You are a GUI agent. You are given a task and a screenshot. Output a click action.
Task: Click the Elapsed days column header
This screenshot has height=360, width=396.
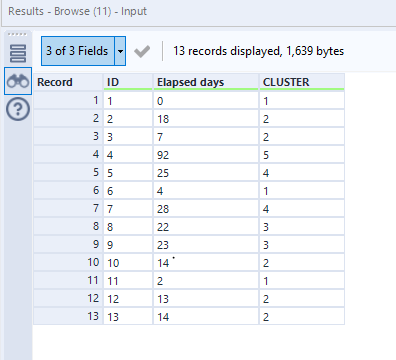(x=206, y=82)
